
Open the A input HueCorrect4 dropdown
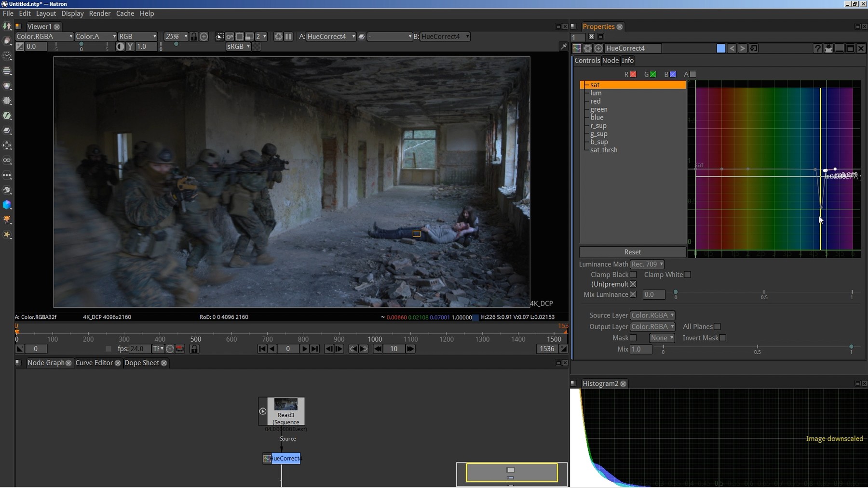point(331,37)
